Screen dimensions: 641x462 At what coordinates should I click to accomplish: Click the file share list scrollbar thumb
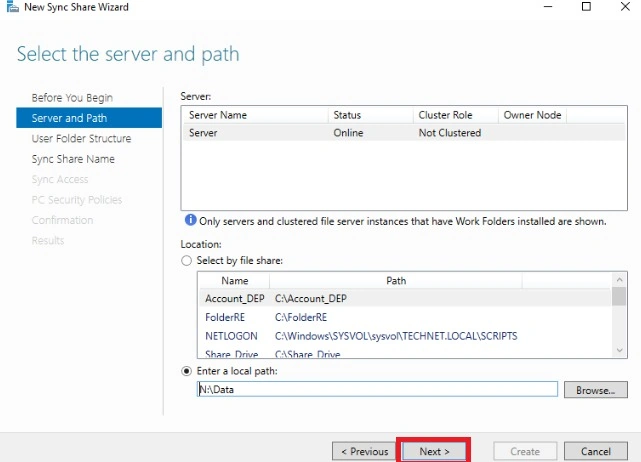tap(619, 296)
